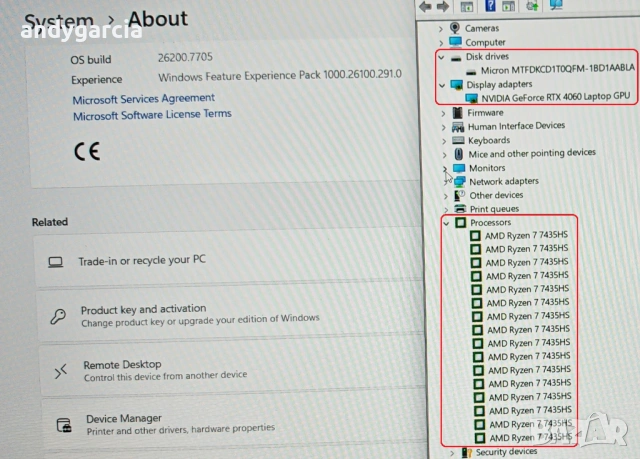Click the Scan for hardware changes monitor icon

[558, 6]
